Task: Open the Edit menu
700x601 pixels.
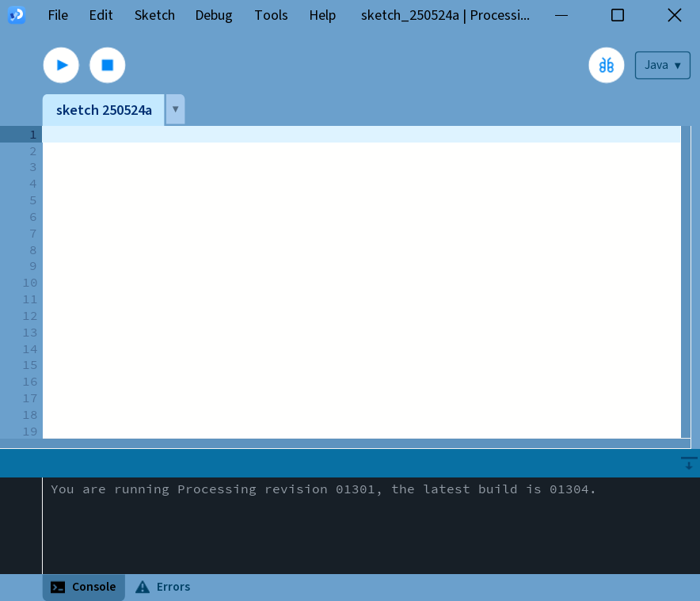Action: pyautogui.click(x=101, y=15)
